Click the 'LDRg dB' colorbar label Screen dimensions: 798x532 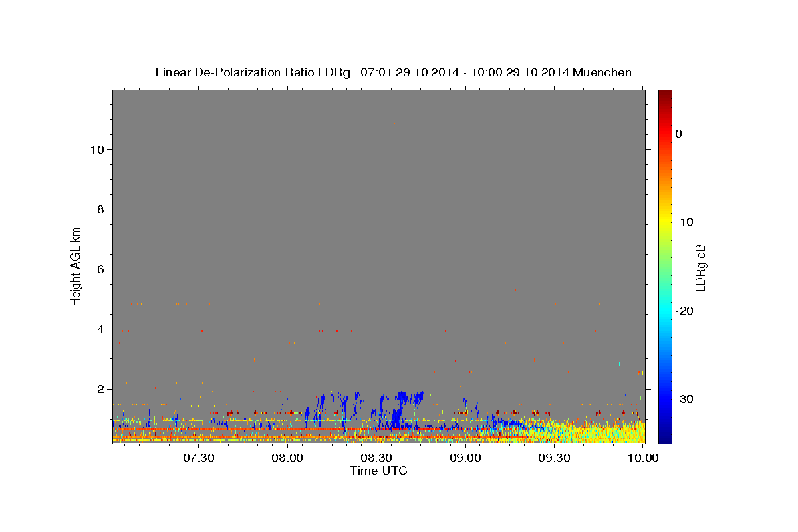click(700, 267)
